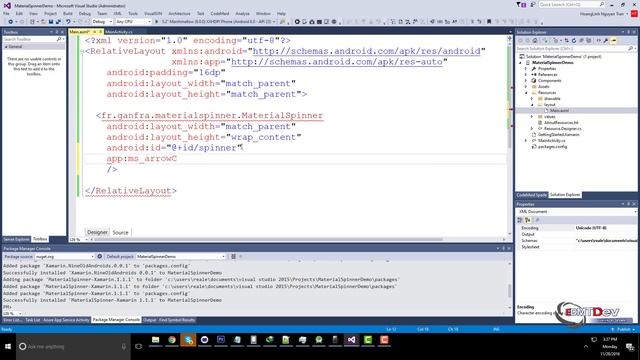Switch to the Server Explorer tab
The image size is (640, 360).
pos(16,239)
